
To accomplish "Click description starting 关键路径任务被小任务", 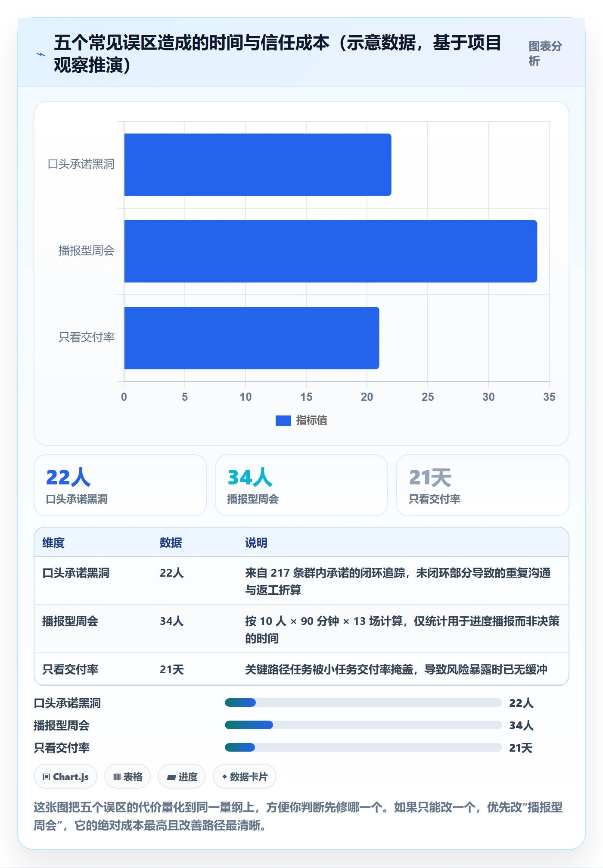I will (x=396, y=669).
